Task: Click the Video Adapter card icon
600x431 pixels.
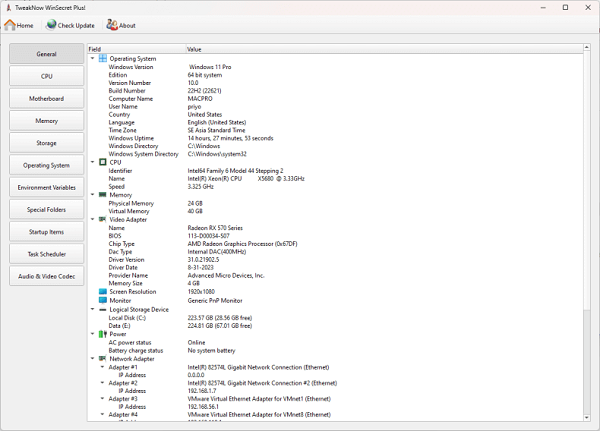Action: (x=103, y=219)
